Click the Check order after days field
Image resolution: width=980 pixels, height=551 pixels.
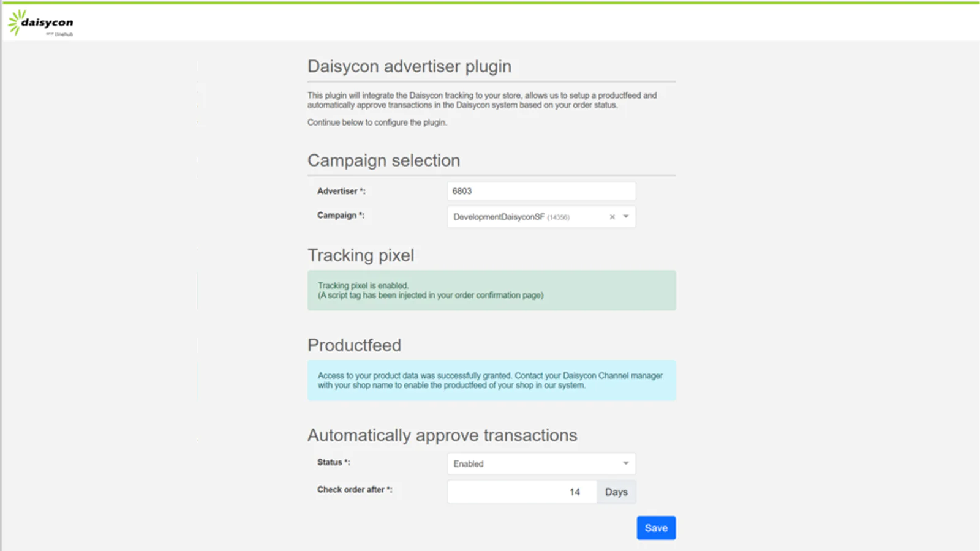pos(522,492)
